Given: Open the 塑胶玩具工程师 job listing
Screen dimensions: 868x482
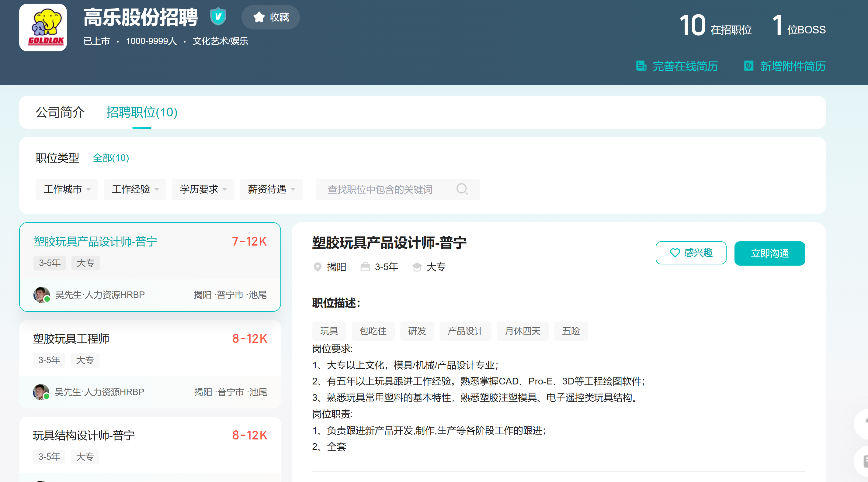Looking at the screenshot, I should 150,364.
